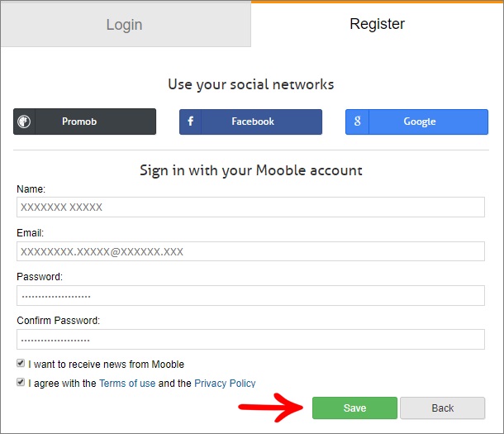The height and width of the screenshot is (434, 504).
Task: Click into the Password field
Action: (250, 295)
